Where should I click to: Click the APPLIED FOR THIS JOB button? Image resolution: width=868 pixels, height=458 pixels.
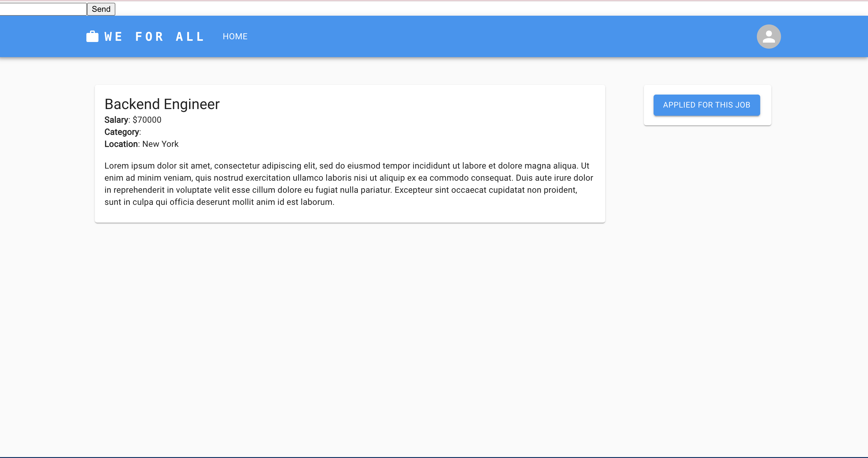(x=706, y=105)
